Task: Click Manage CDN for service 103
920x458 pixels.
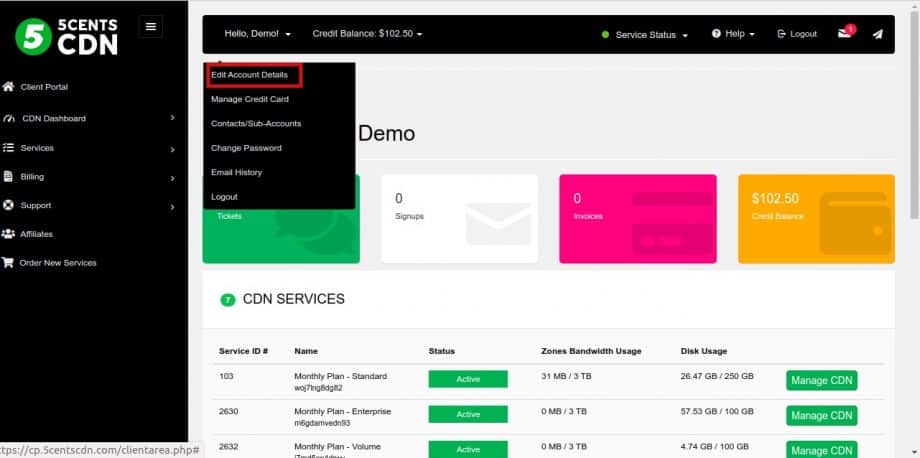Action: pyautogui.click(x=821, y=381)
